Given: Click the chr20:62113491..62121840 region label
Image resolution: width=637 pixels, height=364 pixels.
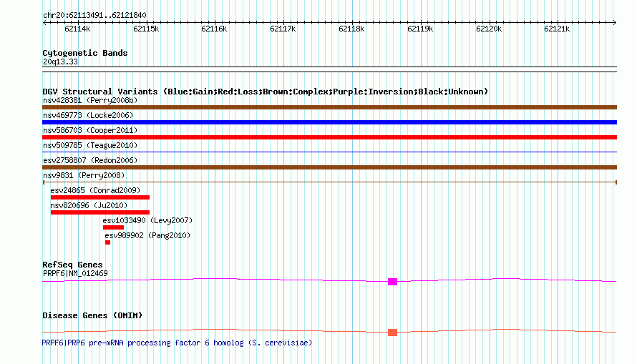Looking at the screenshot, I should click(x=94, y=15).
